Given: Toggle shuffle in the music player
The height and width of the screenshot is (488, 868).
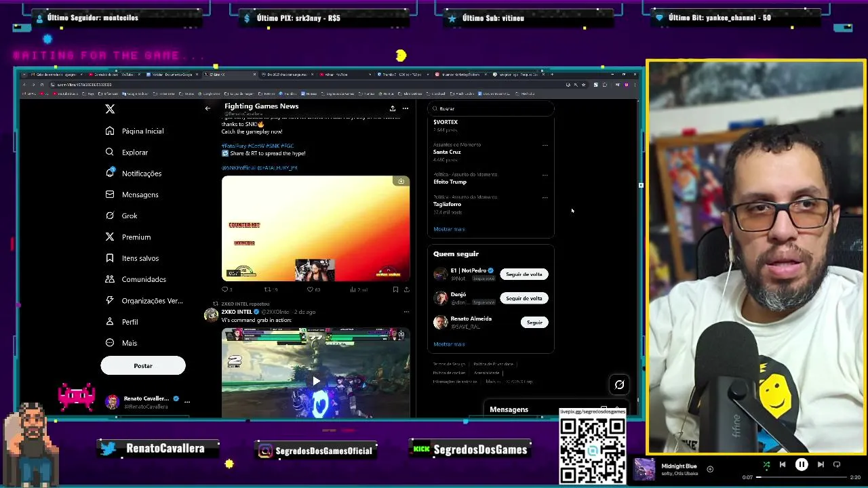Looking at the screenshot, I should pyautogui.click(x=766, y=465).
